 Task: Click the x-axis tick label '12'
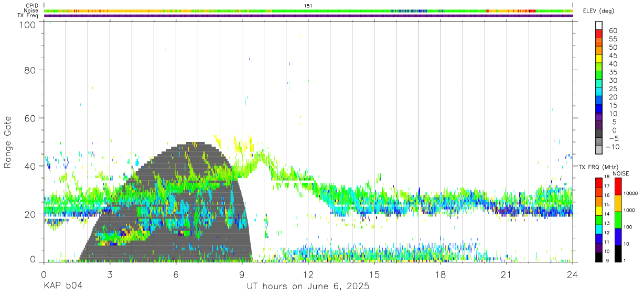coord(308,276)
